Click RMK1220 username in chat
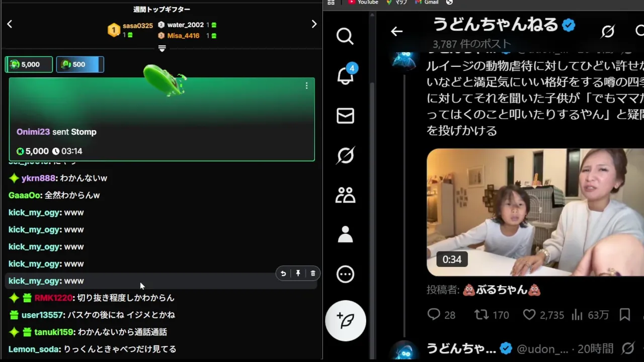Screen dimensions: 644x362 tap(53, 298)
